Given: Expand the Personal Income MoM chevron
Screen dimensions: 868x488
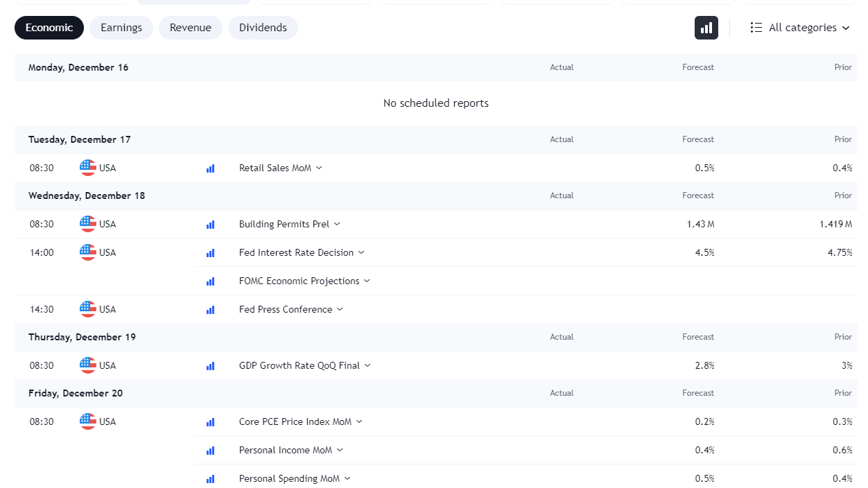Looking at the screenshot, I should (340, 450).
